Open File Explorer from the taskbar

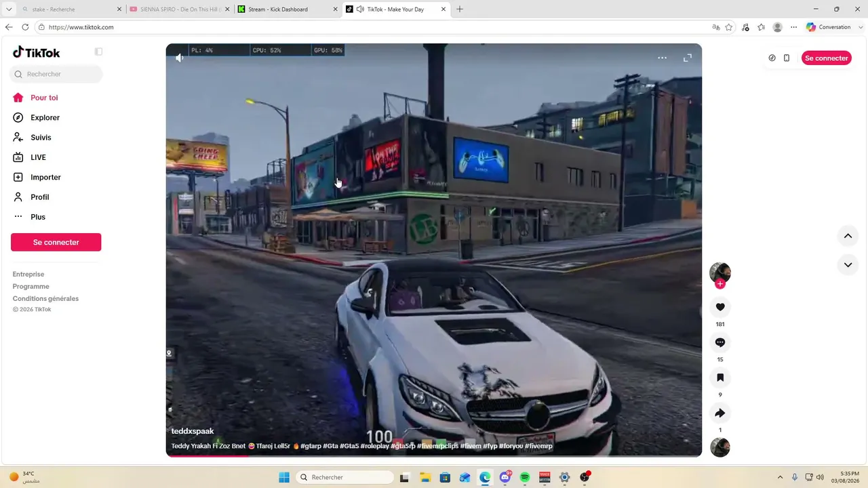425,477
